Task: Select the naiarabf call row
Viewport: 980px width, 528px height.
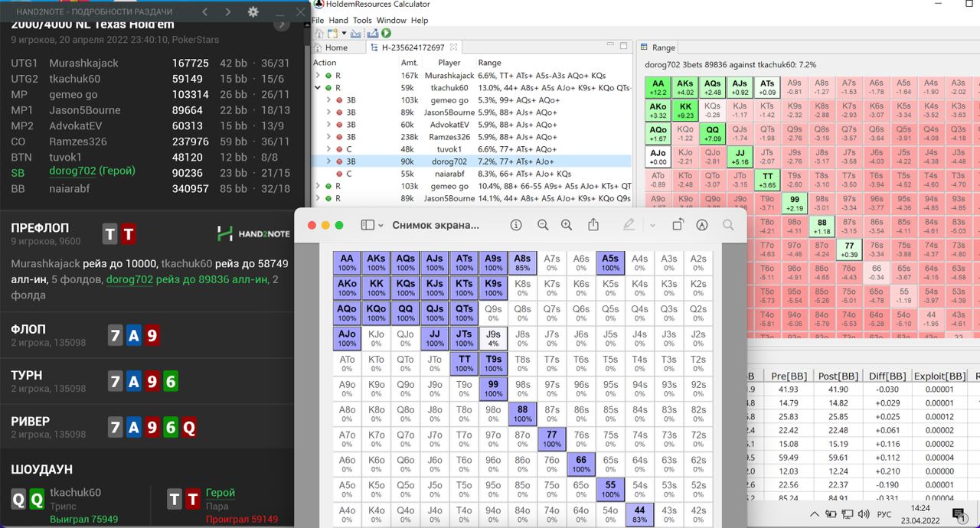Action: (472, 174)
